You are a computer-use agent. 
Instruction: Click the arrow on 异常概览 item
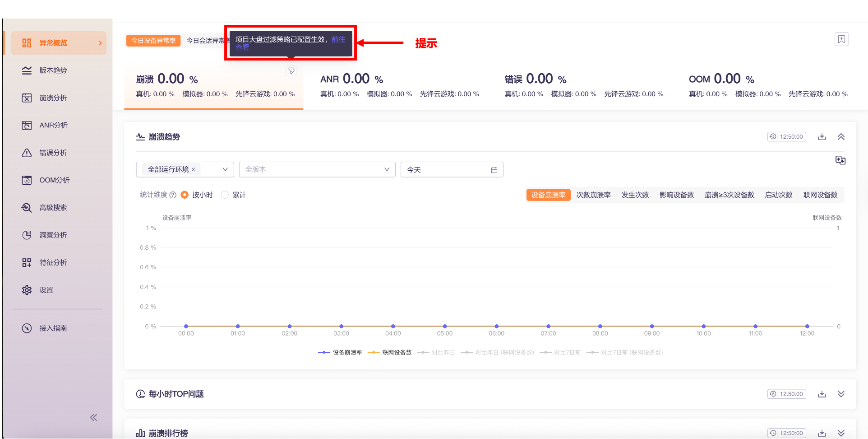[x=100, y=43]
